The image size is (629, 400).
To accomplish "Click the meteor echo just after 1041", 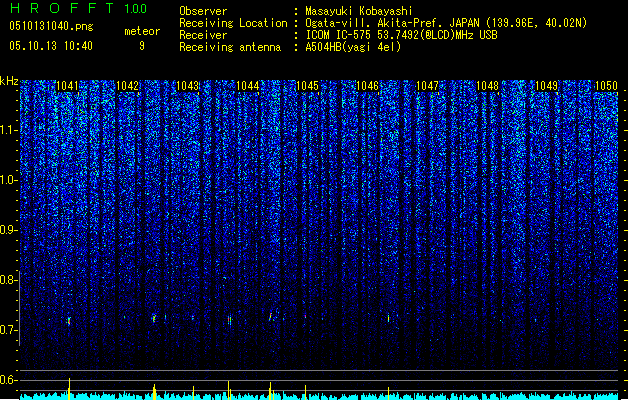I will pyautogui.click(x=69, y=321).
